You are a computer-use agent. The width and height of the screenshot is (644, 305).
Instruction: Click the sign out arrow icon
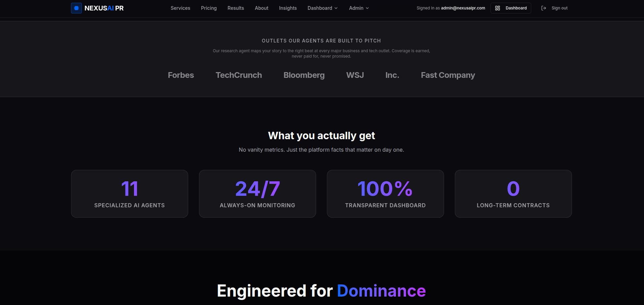coord(544,8)
